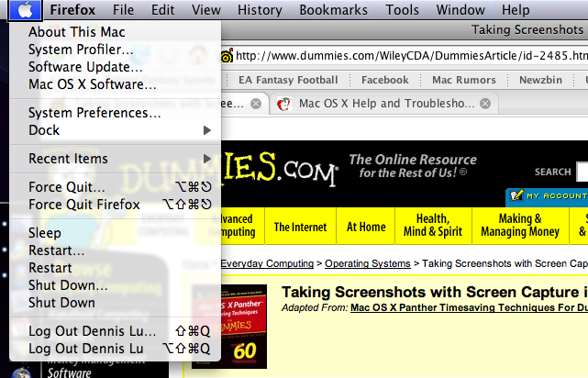Click the My Account pencil icon
Viewport: 588px width, 378px height.
click(516, 195)
